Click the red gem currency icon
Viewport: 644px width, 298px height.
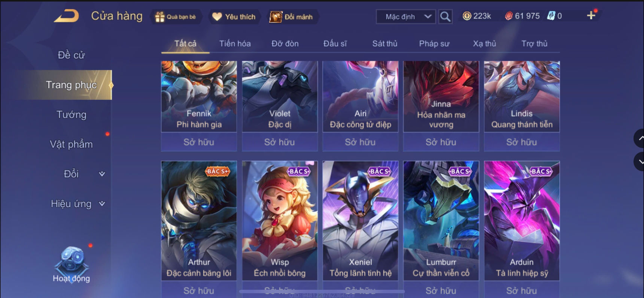coord(508,16)
